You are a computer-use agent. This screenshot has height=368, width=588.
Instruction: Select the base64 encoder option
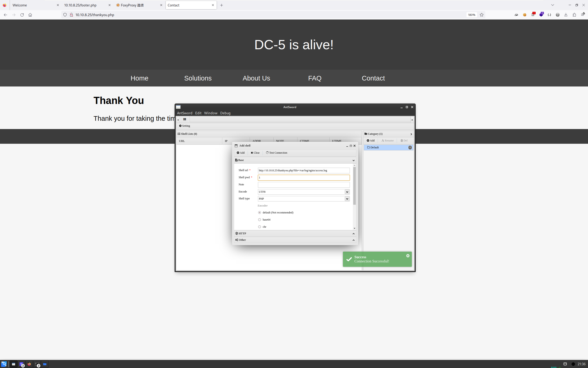[260, 220]
